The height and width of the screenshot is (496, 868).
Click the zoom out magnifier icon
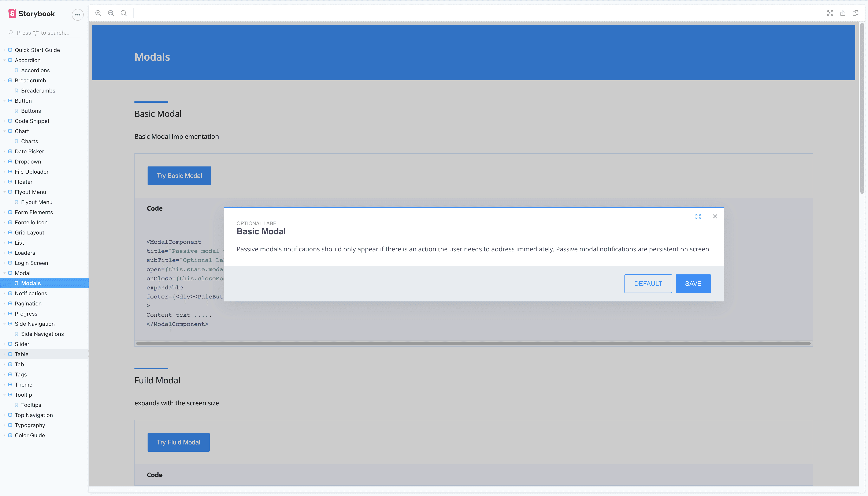pyautogui.click(x=111, y=13)
